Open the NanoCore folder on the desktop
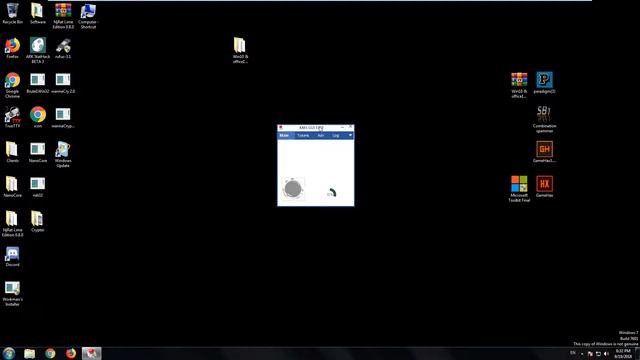The image size is (640, 360). (x=12, y=187)
